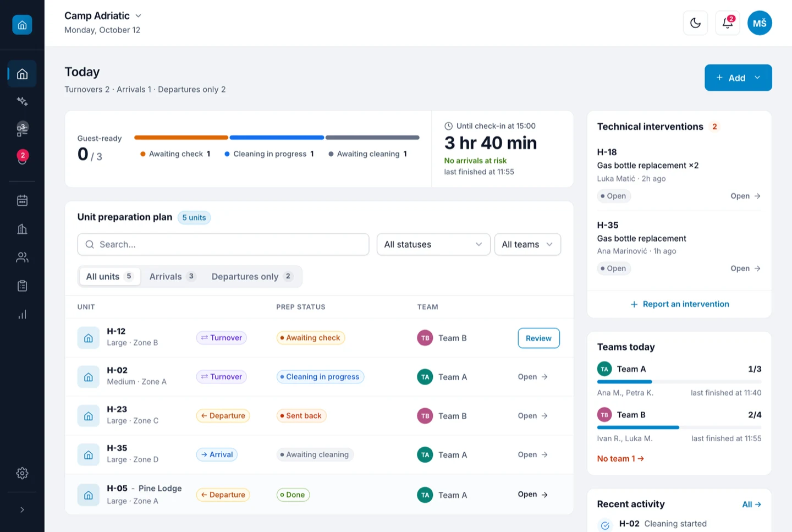Open the bar chart reports icon
Viewport: 792px width, 532px height.
[22, 315]
